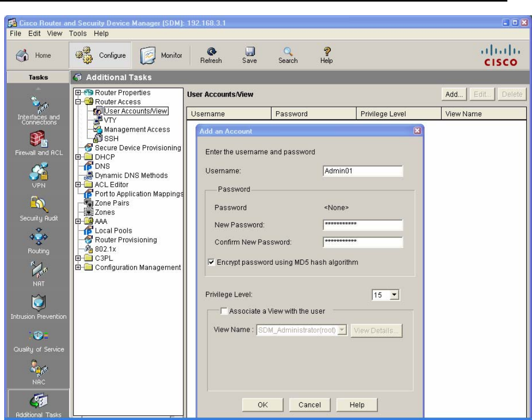The image size is (532, 420).
Task: Select 802.1x tree node
Action: click(105, 249)
